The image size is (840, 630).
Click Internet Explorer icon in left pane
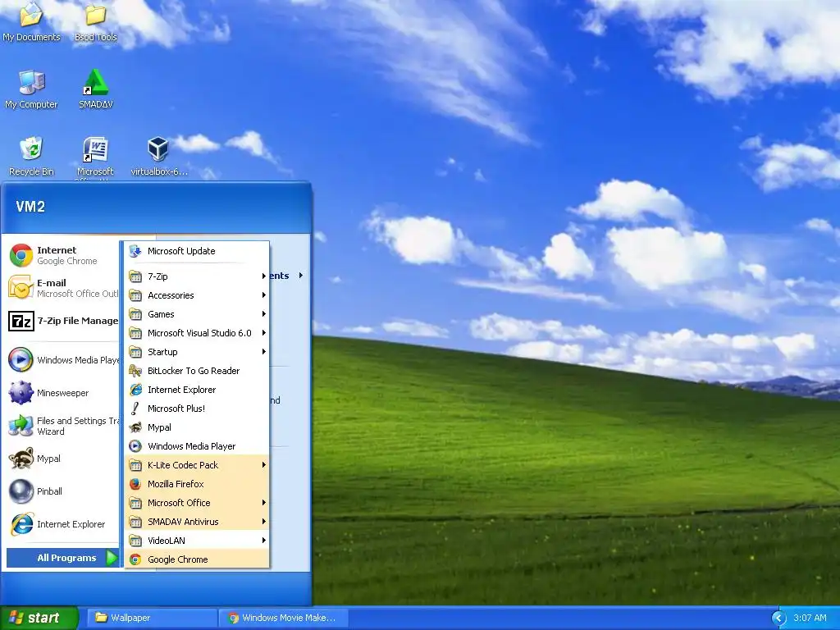[x=21, y=524]
